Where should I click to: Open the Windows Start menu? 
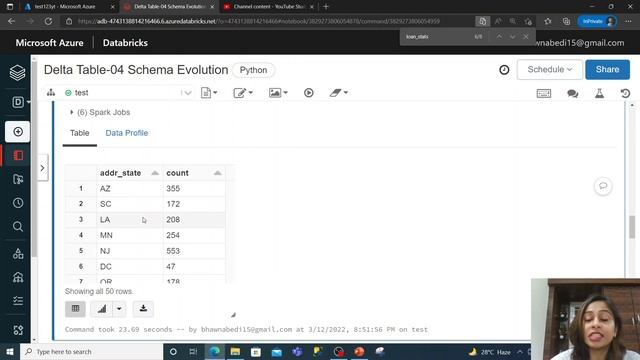10,351
